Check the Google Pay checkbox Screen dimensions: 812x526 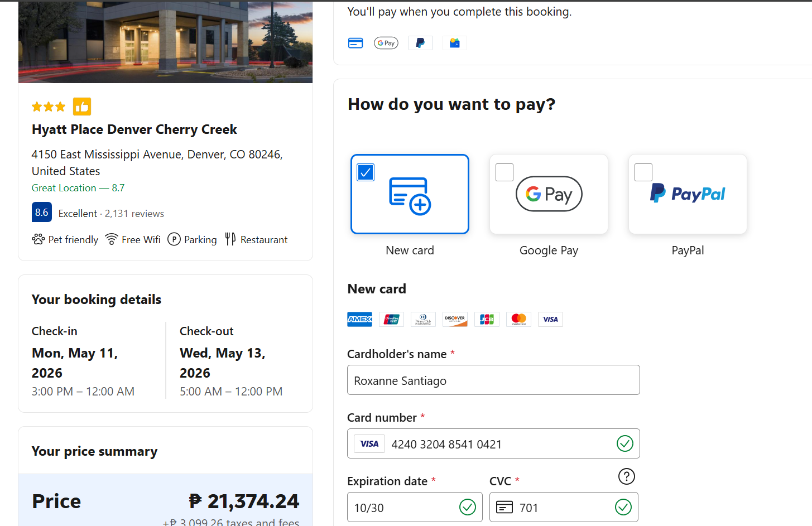pyautogui.click(x=505, y=172)
